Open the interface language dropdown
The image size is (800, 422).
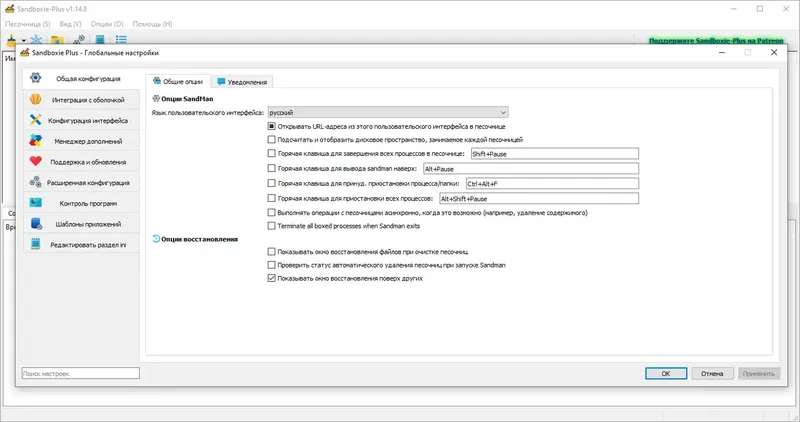[388, 112]
